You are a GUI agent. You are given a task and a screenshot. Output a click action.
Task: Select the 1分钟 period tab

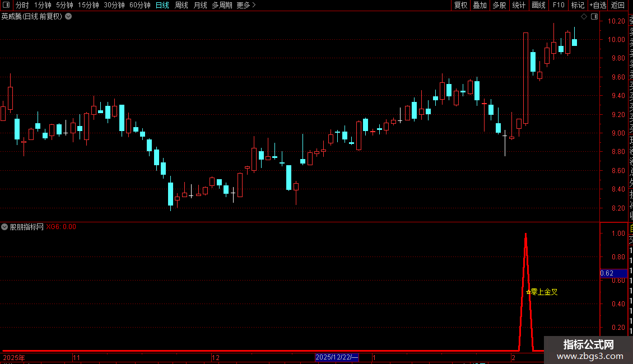tap(43, 5)
